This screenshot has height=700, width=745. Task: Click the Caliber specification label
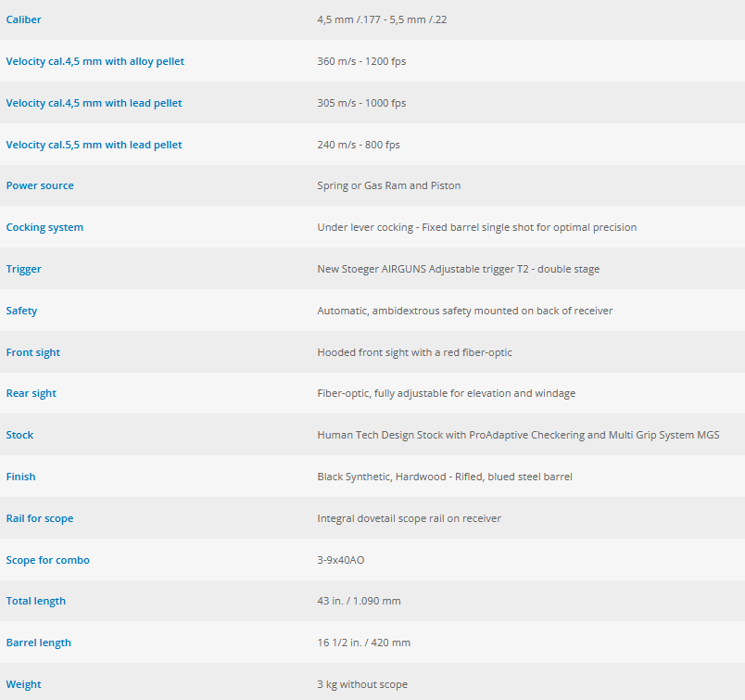point(24,19)
